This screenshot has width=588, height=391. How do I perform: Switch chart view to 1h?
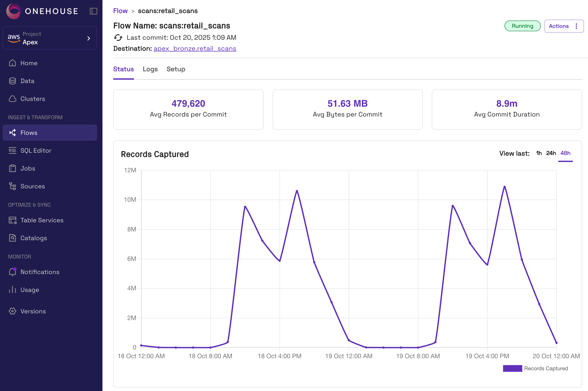tap(539, 153)
